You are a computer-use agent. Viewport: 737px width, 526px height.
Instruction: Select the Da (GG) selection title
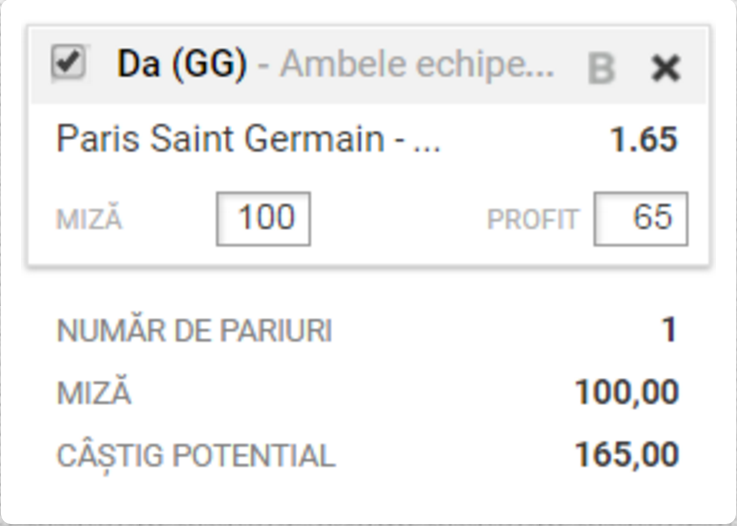pyautogui.click(x=182, y=63)
